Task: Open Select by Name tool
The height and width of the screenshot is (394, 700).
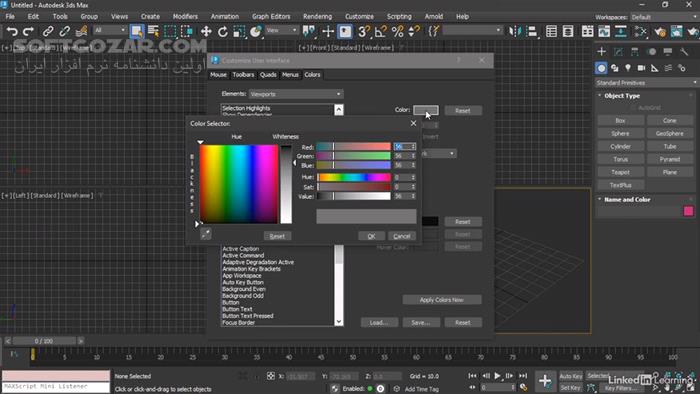Action: [154, 31]
